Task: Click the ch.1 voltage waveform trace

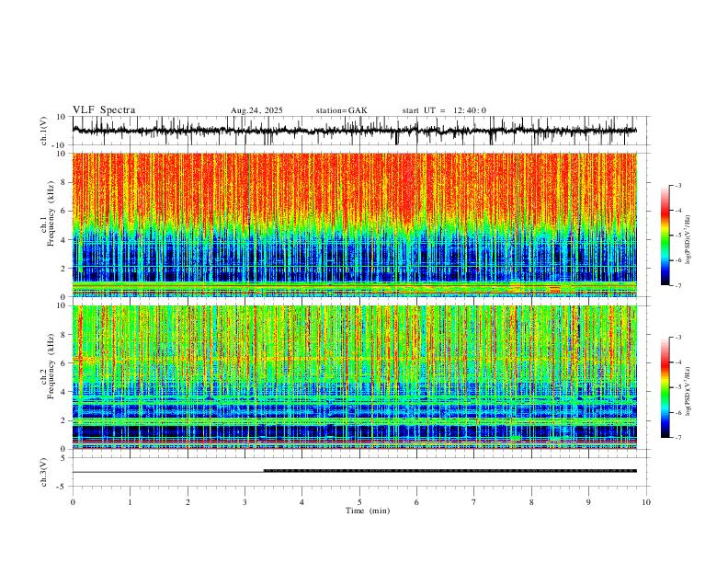Action: pyautogui.click(x=354, y=131)
